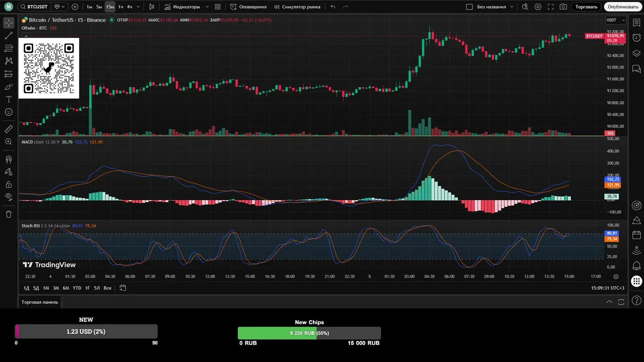Select the Все date range
The width and height of the screenshot is (644, 362).
coord(107,288)
